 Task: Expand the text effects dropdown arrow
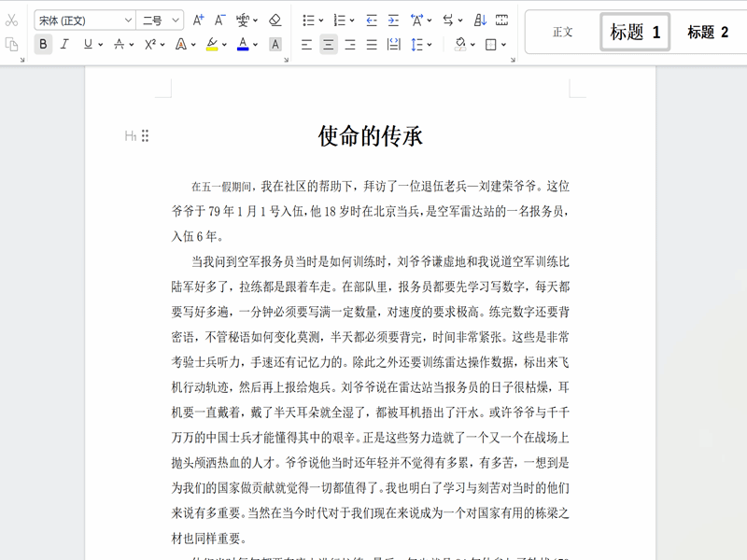click(193, 45)
